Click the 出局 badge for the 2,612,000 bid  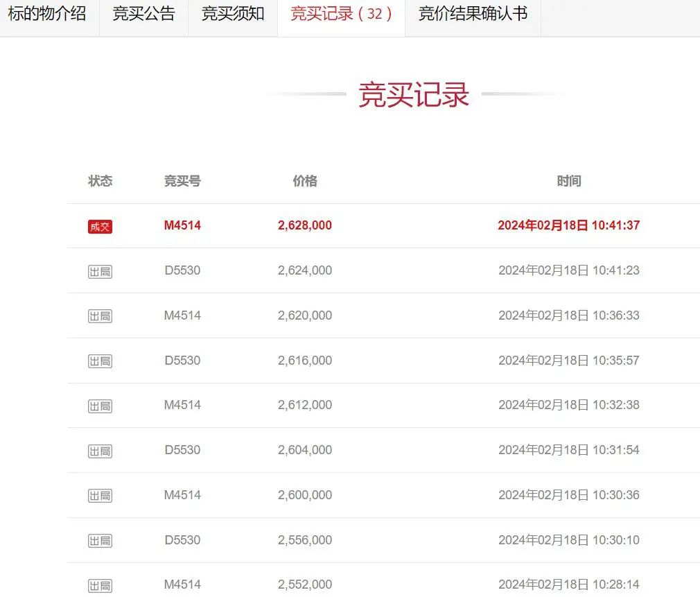(x=100, y=406)
